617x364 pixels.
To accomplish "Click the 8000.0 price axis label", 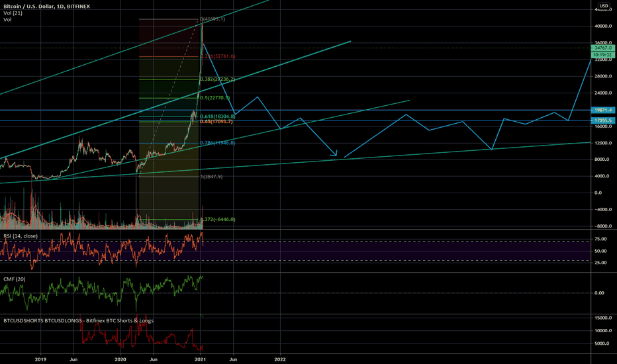I will tap(603, 159).
